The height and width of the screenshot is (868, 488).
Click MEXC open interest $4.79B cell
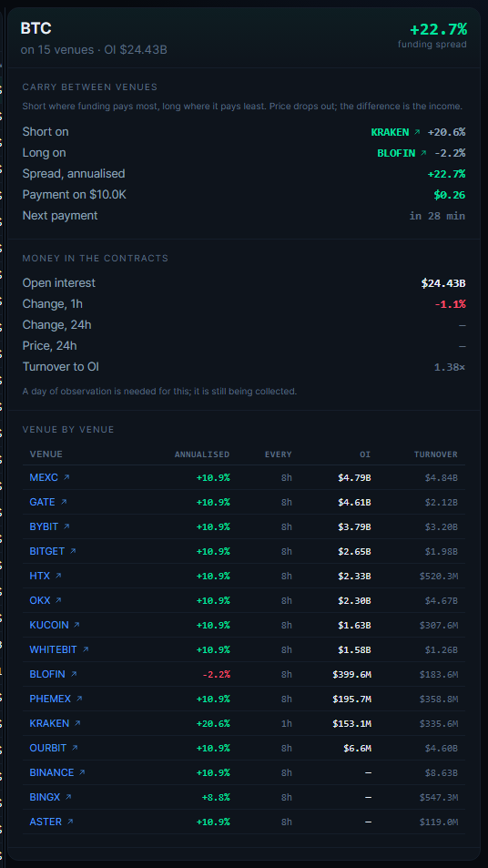[354, 477]
